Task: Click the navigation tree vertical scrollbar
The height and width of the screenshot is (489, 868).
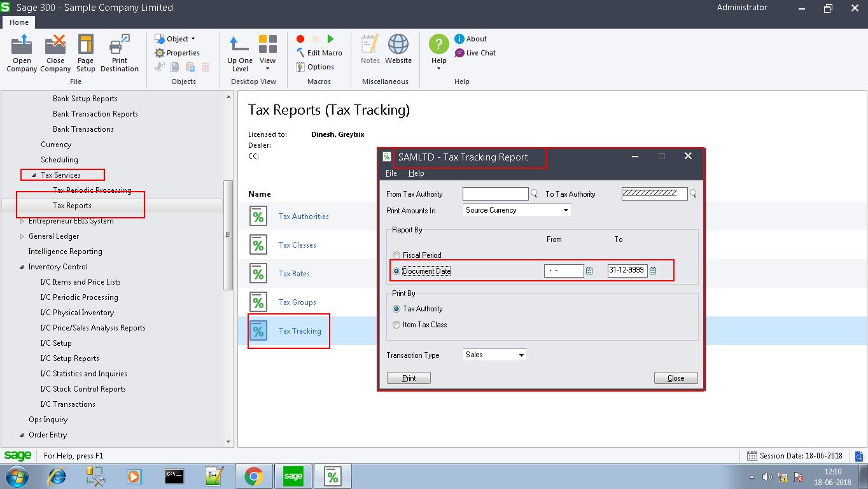Action: click(229, 236)
